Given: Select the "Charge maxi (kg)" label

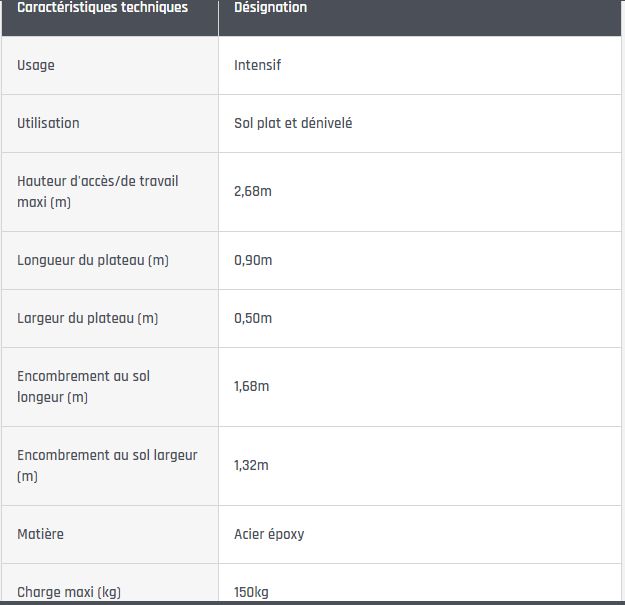Looking at the screenshot, I should coord(69,592).
